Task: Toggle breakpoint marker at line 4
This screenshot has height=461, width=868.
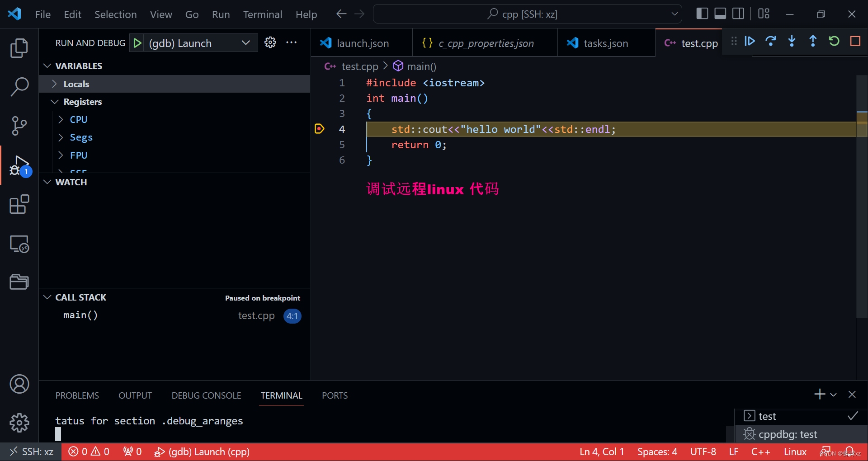Action: (319, 129)
